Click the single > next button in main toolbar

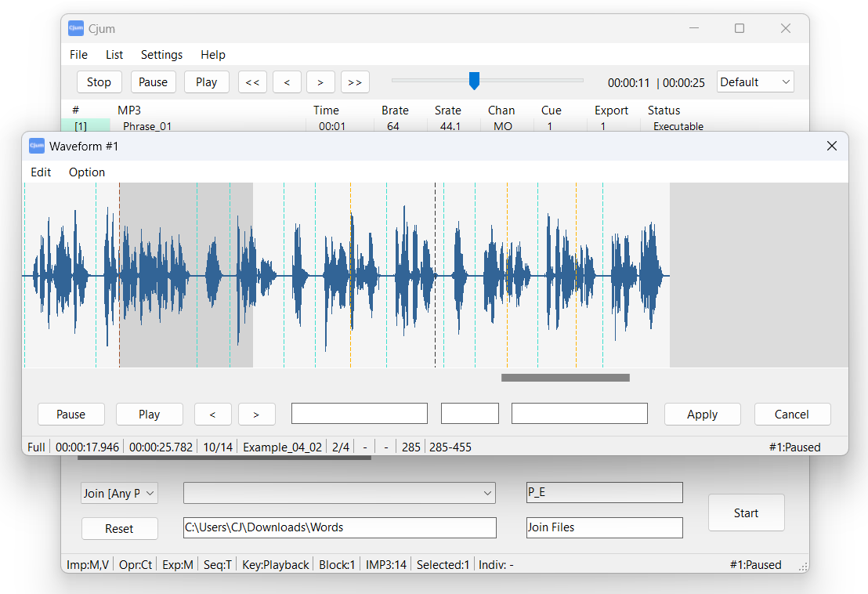click(x=320, y=82)
